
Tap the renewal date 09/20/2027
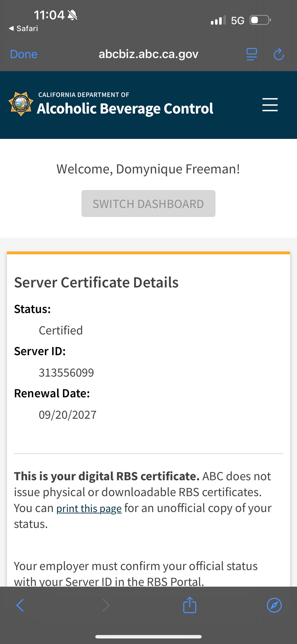pyautogui.click(x=67, y=415)
